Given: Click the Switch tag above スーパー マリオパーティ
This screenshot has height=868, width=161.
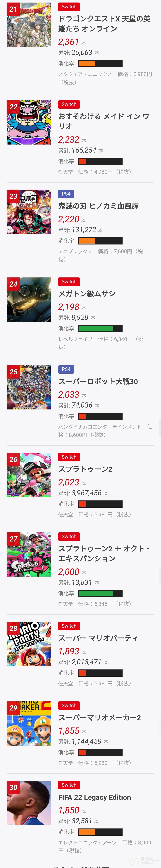Looking at the screenshot, I should click(x=69, y=626).
